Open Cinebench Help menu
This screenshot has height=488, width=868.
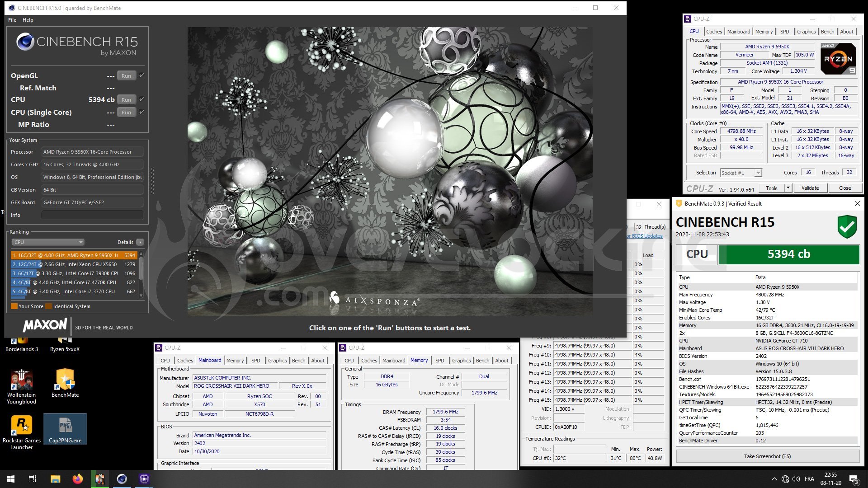tap(28, 20)
